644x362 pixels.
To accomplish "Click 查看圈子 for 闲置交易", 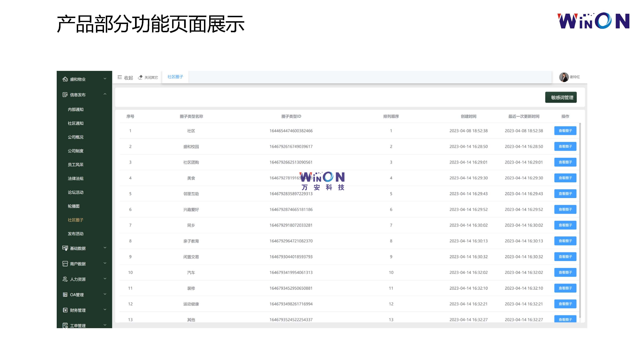I will pos(565,256).
